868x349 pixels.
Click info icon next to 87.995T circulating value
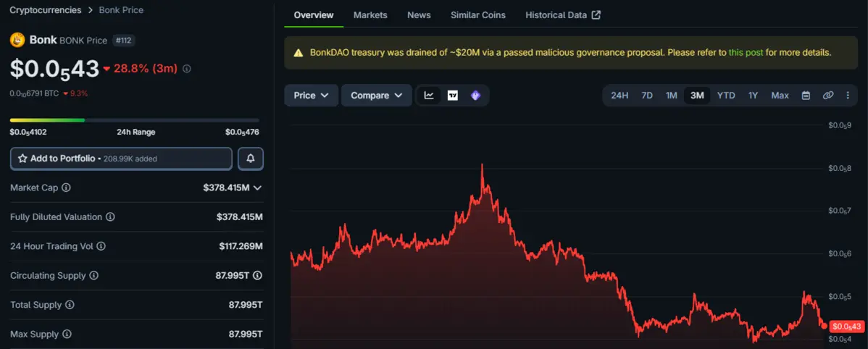click(258, 275)
